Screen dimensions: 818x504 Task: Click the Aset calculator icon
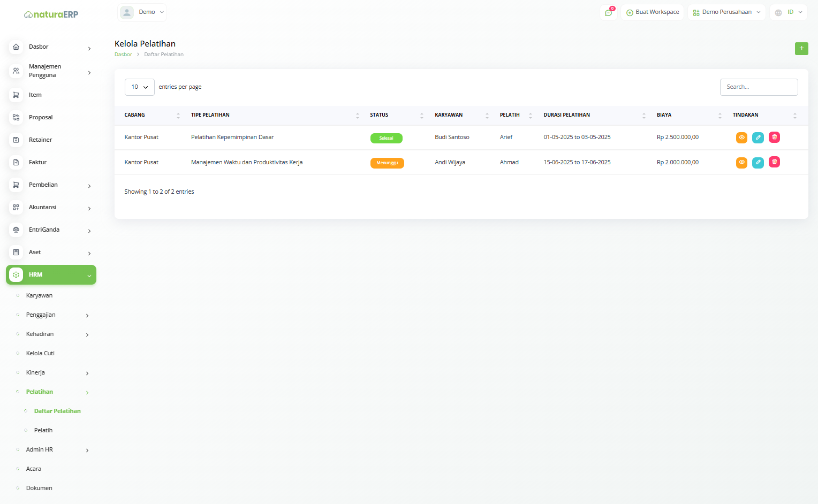[16, 253]
